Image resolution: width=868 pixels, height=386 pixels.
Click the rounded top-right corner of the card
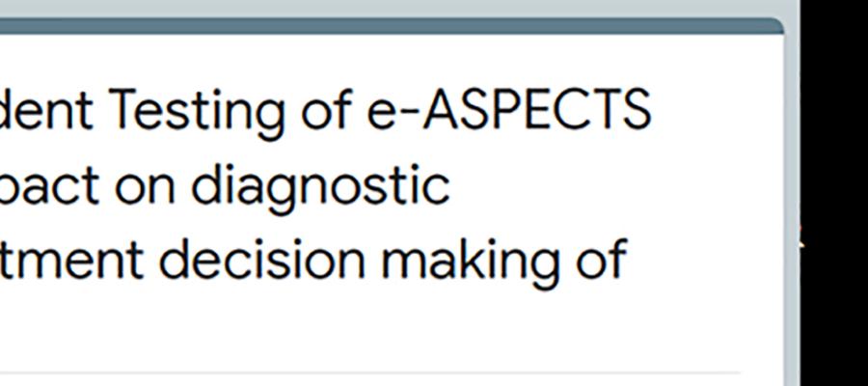(776, 25)
